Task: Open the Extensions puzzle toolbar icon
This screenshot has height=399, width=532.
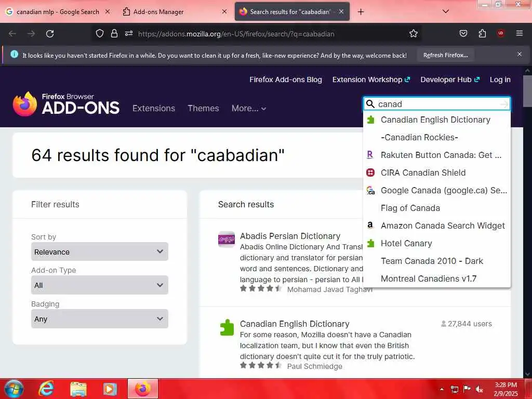Action: [482, 33]
